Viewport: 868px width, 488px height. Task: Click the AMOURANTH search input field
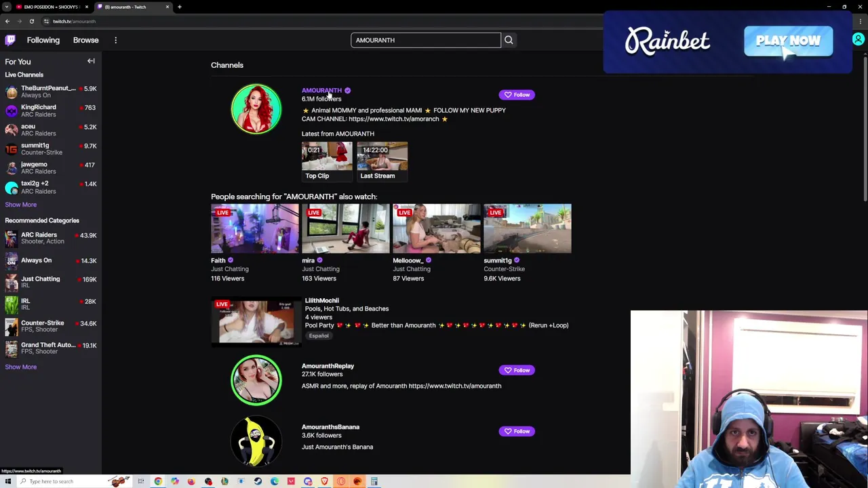tap(426, 40)
